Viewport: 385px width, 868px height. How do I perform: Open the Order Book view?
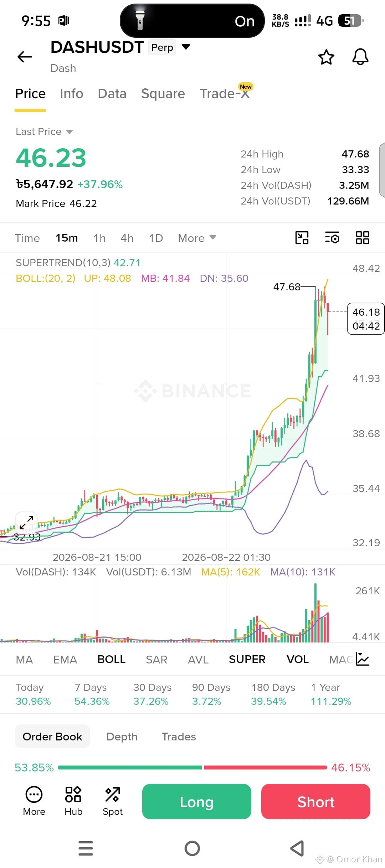(52, 737)
